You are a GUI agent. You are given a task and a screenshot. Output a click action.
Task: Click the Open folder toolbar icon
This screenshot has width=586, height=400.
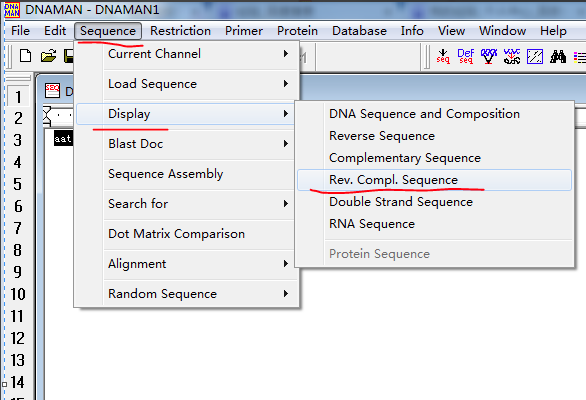click(x=48, y=56)
